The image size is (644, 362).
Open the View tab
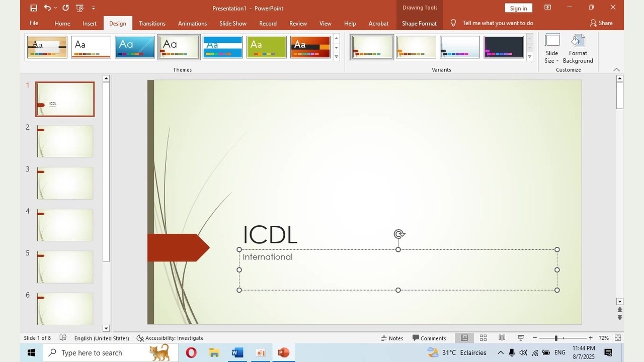point(326,23)
